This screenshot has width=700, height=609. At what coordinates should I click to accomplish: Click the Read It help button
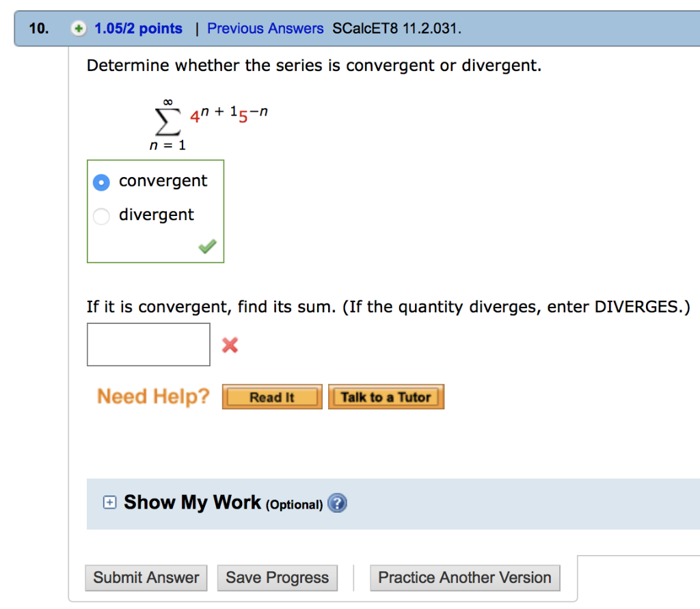[271, 396]
